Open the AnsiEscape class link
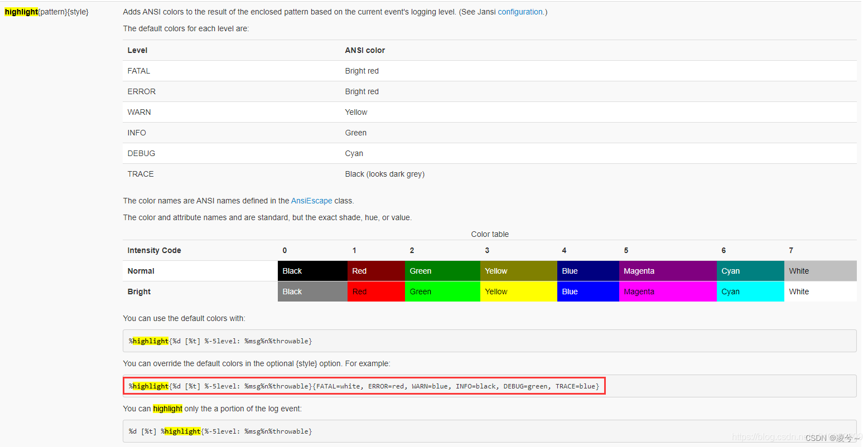Viewport: 868px width, 447px height. click(311, 201)
